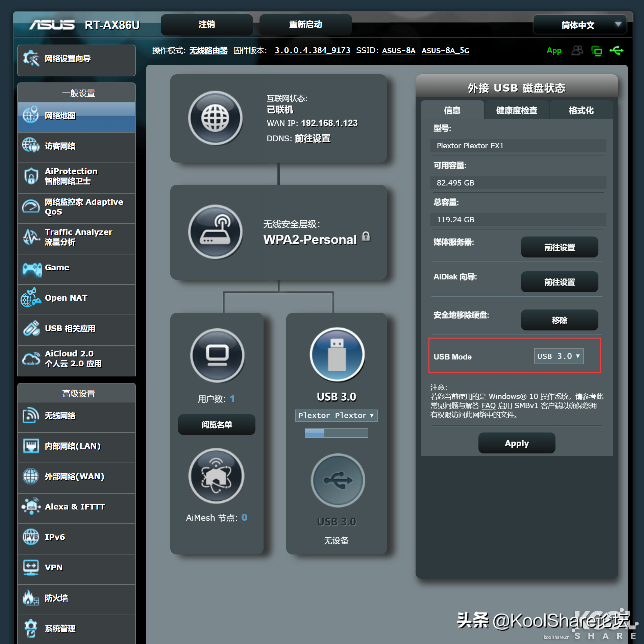
Task: Open the firmware version link
Action: (x=312, y=50)
